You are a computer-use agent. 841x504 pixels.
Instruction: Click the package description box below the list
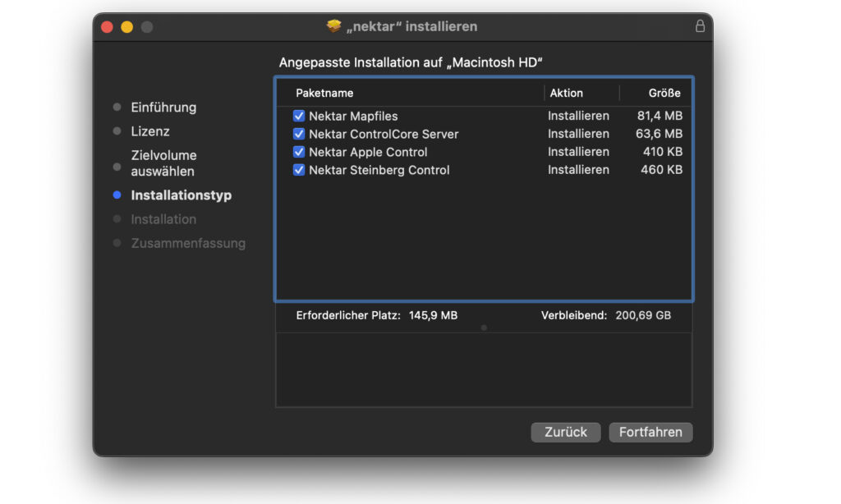(x=484, y=370)
